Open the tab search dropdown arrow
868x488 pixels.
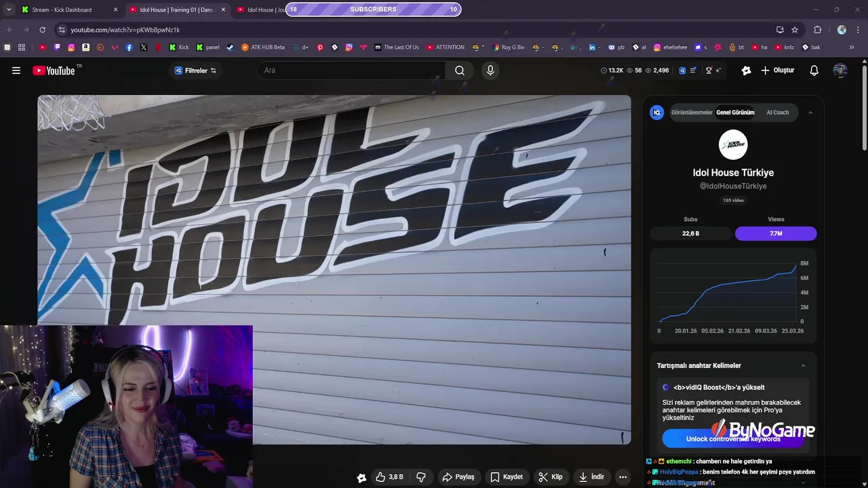coord(8,9)
